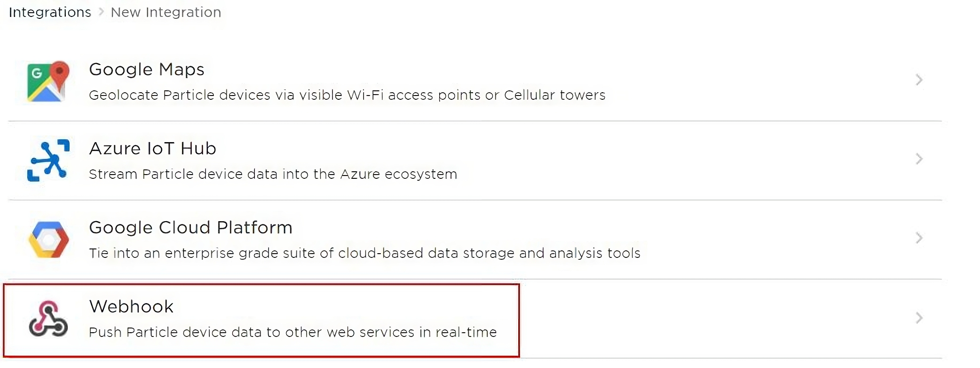Select the Azure IoT Hub title
Viewport: 980px width, 368px height.
pos(152,149)
